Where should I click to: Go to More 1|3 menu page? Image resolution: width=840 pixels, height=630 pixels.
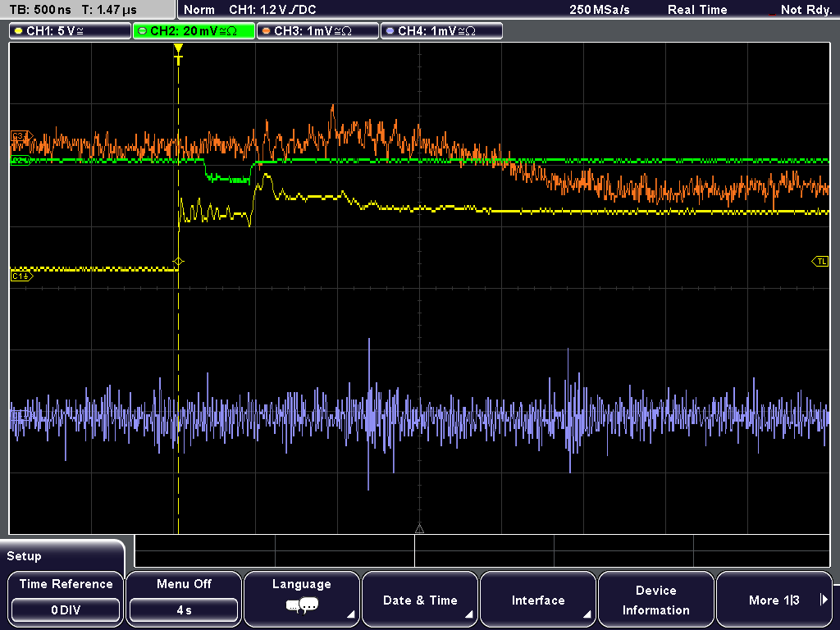click(774, 599)
